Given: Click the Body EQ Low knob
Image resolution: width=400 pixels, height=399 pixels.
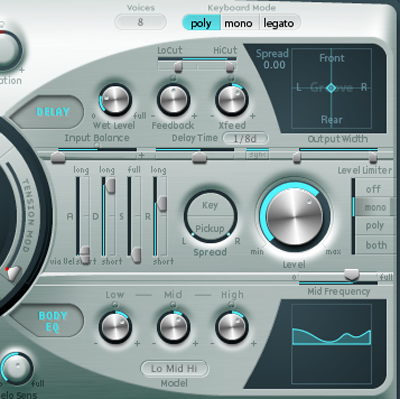Looking at the screenshot, I should [x=115, y=327].
